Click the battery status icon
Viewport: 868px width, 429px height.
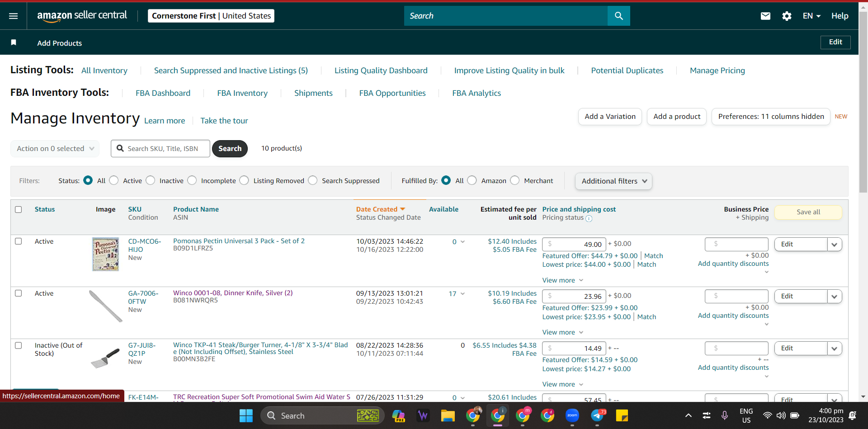tap(795, 415)
